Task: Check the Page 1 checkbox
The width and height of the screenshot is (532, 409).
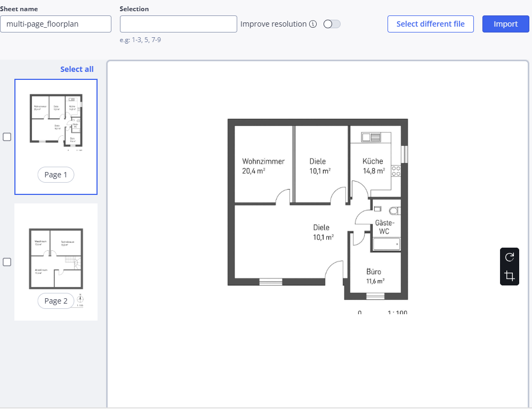Action: [x=7, y=137]
